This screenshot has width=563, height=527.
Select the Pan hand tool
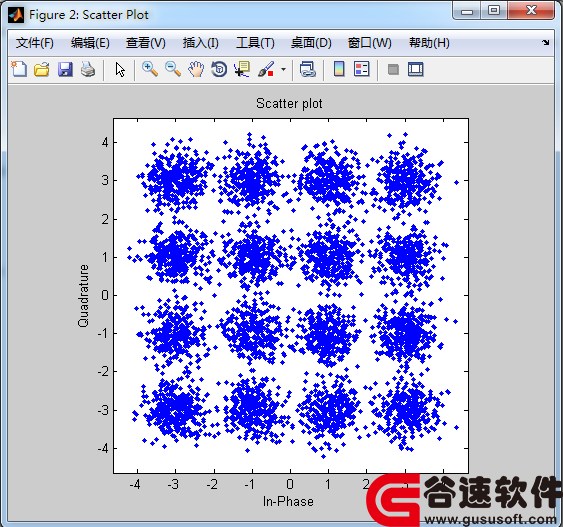[x=196, y=69]
